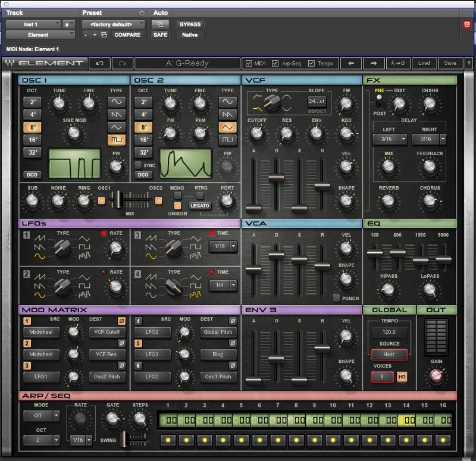Toggle the Tempo checkbox
Viewport: 476px width, 461px height.
pyautogui.click(x=311, y=63)
